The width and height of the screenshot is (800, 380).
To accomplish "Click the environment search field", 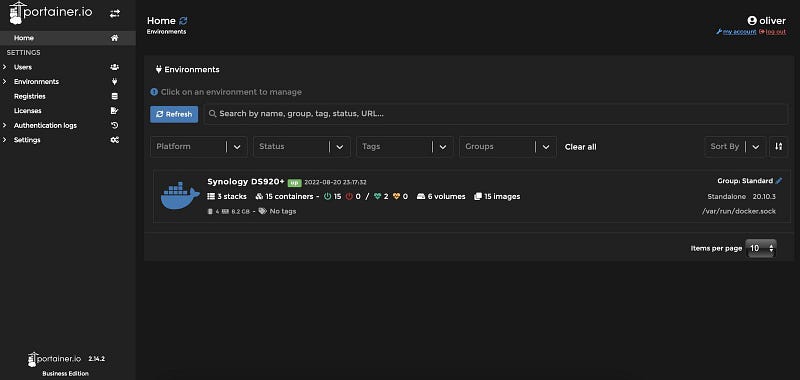I will [x=496, y=114].
